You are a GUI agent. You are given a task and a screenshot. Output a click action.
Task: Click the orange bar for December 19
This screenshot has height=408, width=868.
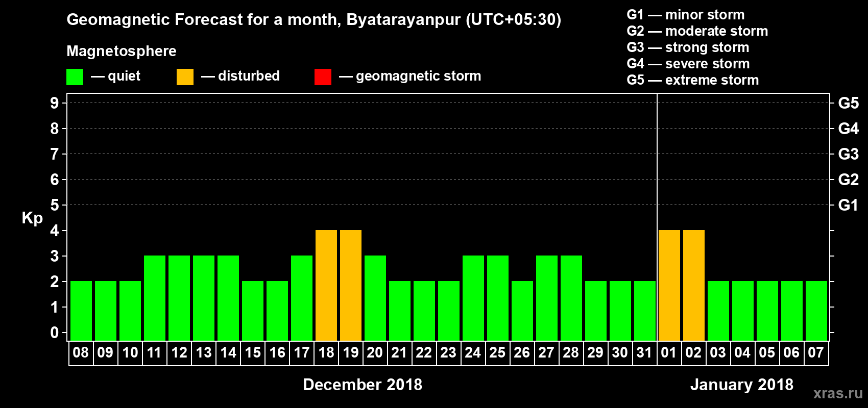point(351,285)
